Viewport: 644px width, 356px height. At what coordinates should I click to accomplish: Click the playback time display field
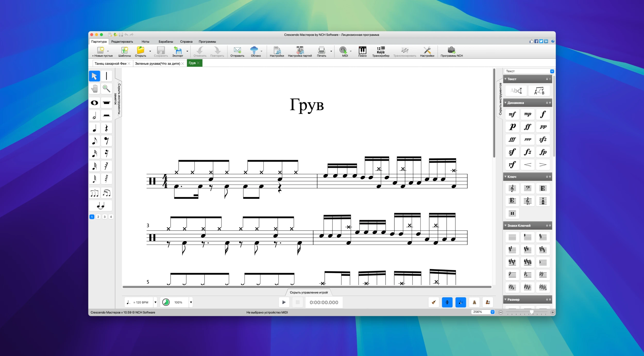pos(324,302)
